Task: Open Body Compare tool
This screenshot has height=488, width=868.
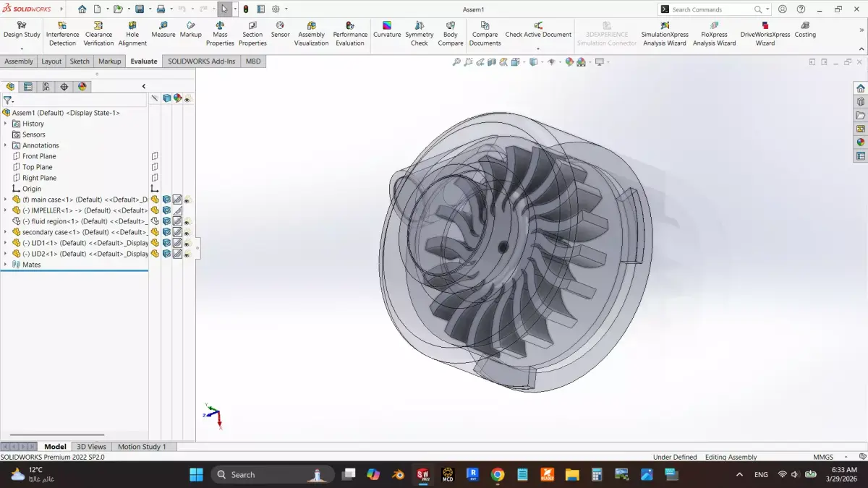Action: pos(451,33)
